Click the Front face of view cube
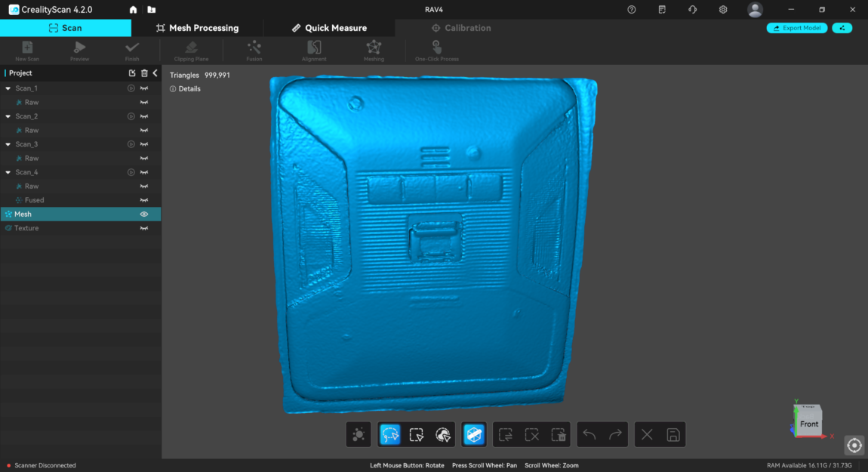This screenshot has height=472, width=868. pos(808,424)
